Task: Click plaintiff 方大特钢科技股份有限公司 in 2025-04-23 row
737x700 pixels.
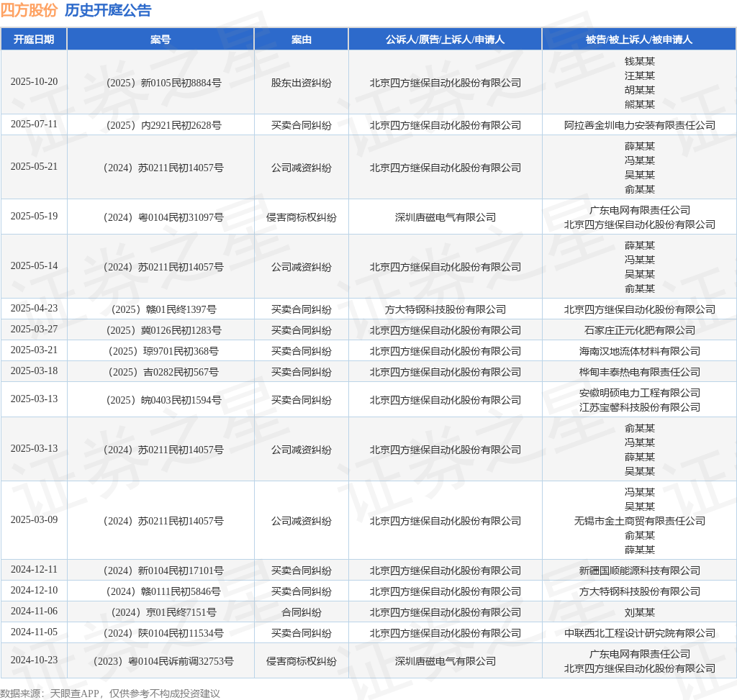Action: [445, 309]
